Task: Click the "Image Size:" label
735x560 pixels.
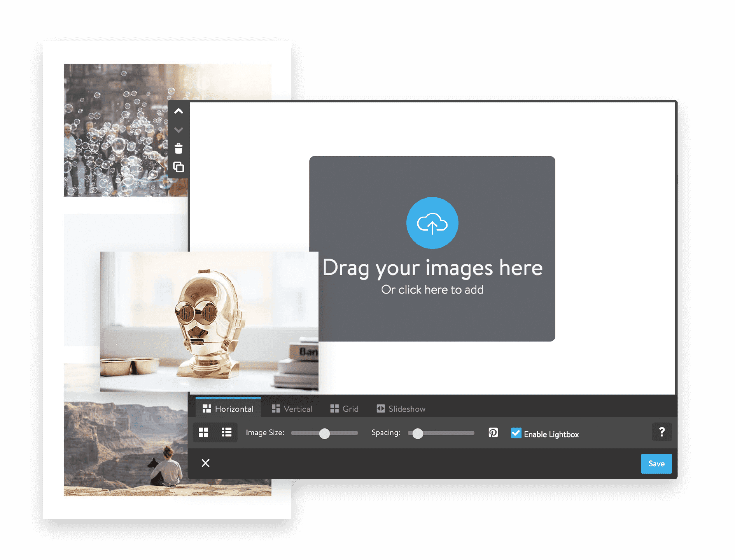Action: [x=265, y=433]
